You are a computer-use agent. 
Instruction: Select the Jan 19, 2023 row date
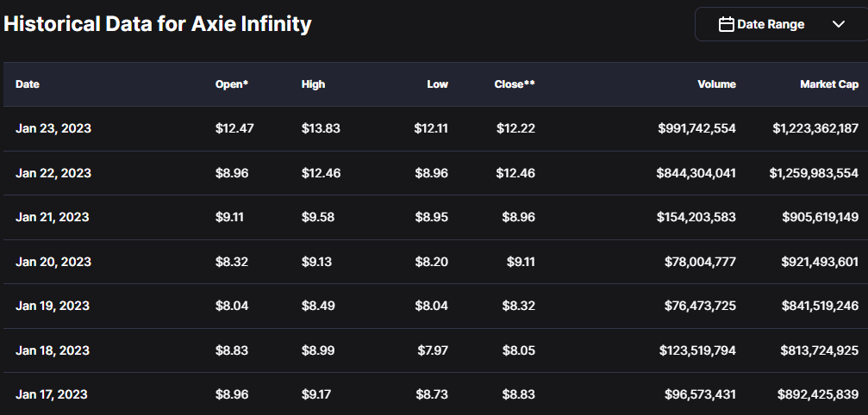53,306
